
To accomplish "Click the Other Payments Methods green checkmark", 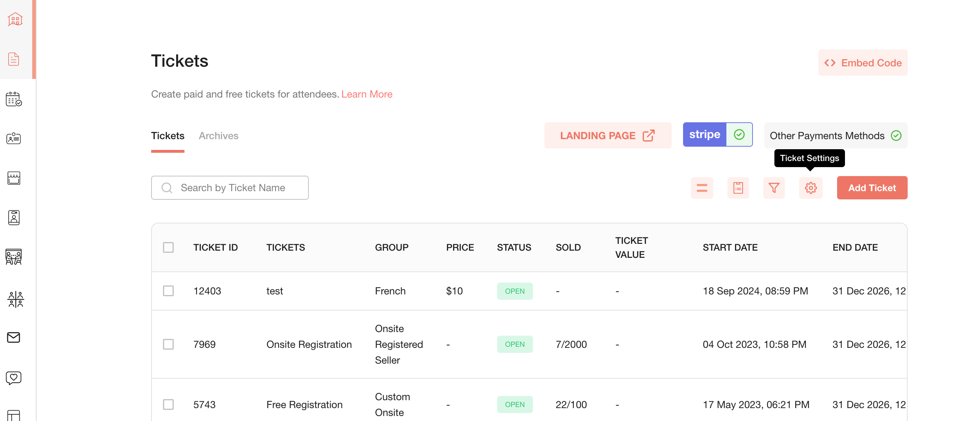I will (x=896, y=135).
